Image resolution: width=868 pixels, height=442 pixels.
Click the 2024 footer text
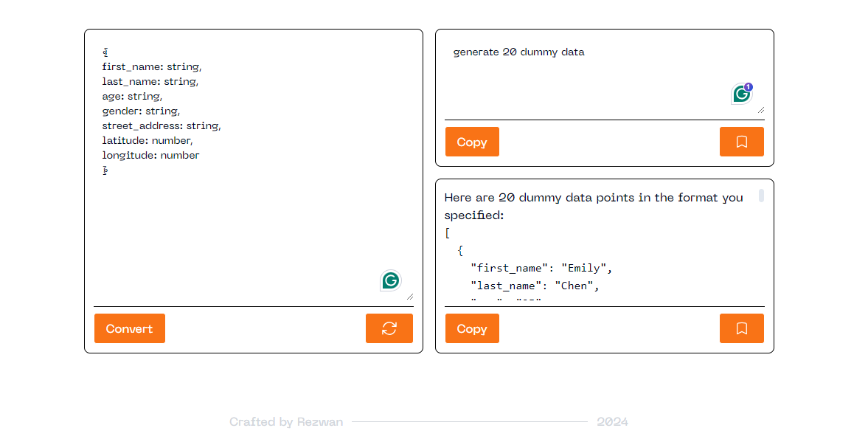[x=612, y=422]
